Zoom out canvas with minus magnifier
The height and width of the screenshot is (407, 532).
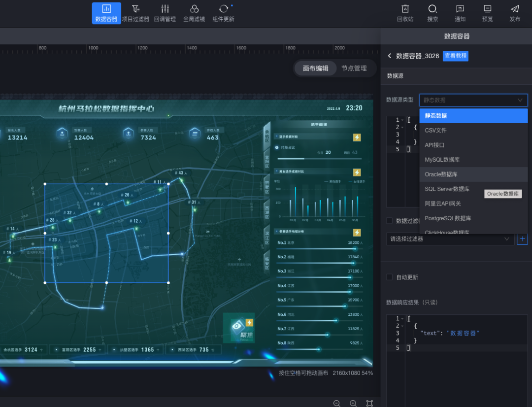[x=336, y=403]
